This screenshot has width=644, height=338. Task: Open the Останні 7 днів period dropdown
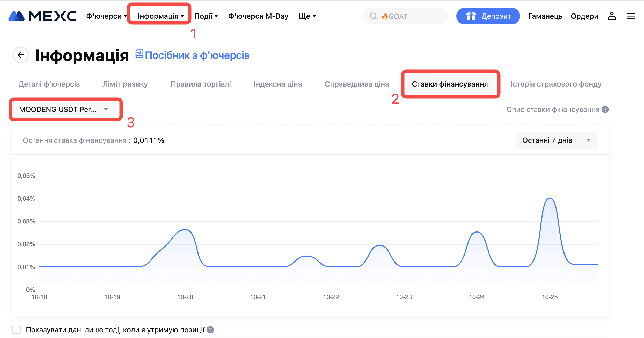pyautogui.click(x=557, y=140)
